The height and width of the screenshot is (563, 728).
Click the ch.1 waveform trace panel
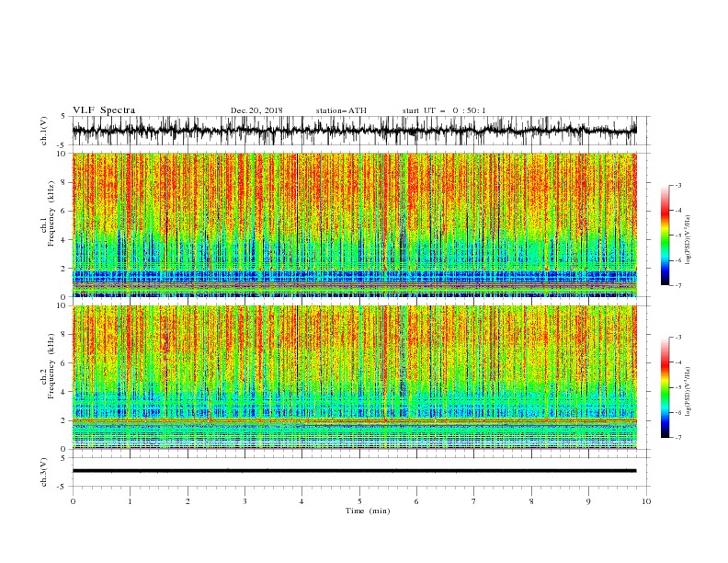pyautogui.click(x=354, y=131)
